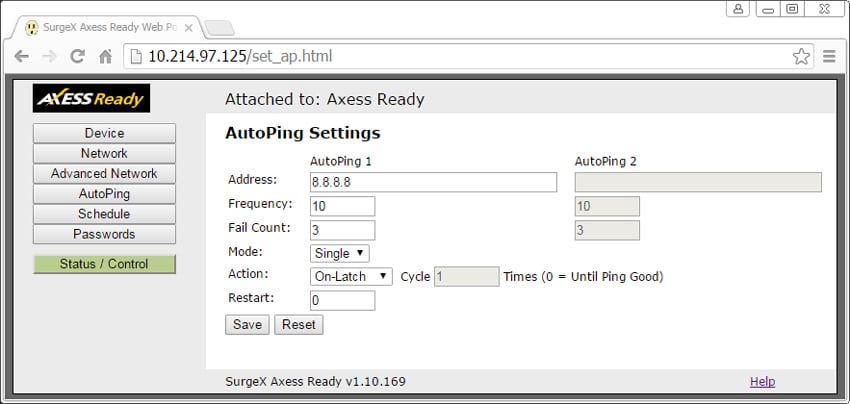Image resolution: width=850 pixels, height=404 pixels.
Task: Click the AutoPing 1 Frequency field
Action: 342,206
